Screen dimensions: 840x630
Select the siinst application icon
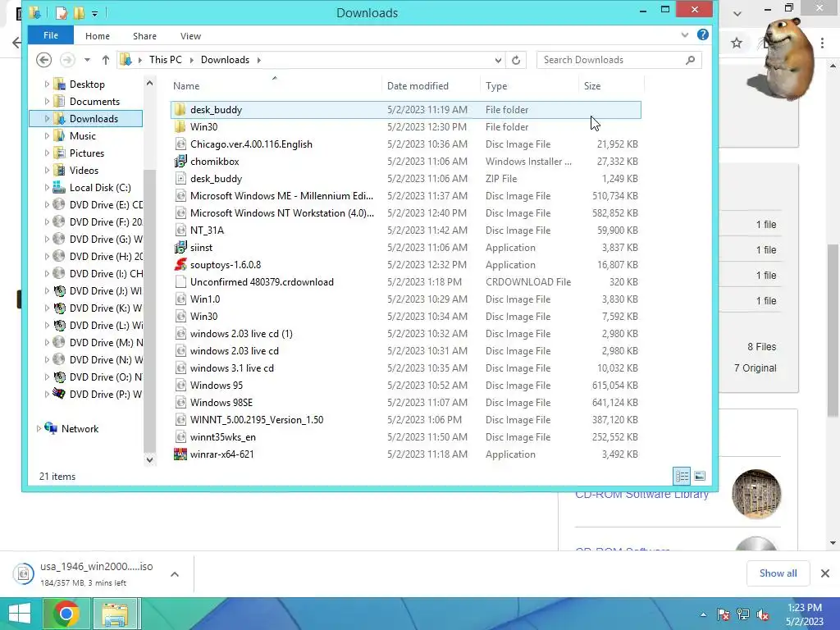(x=180, y=248)
